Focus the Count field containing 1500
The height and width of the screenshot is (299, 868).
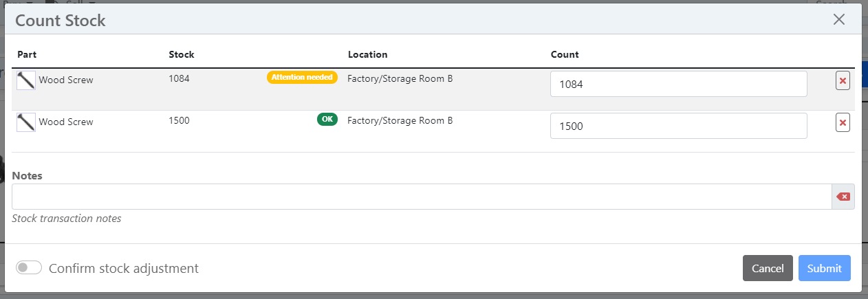coord(678,126)
